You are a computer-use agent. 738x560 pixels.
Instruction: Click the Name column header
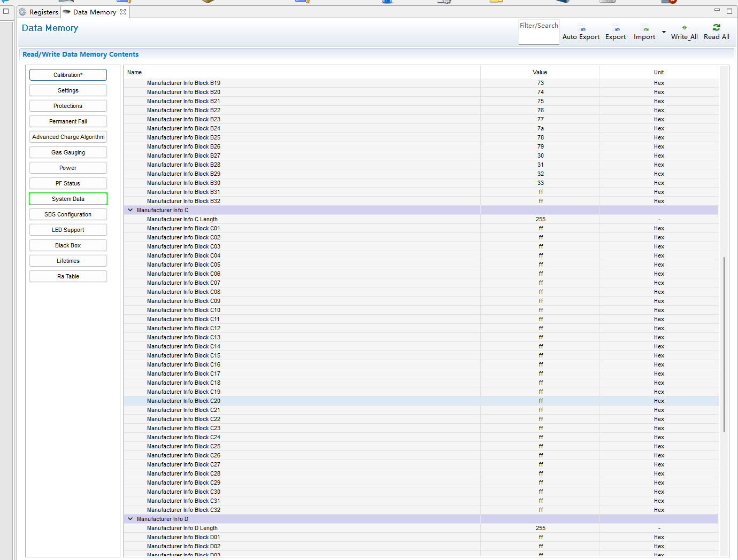(x=302, y=72)
